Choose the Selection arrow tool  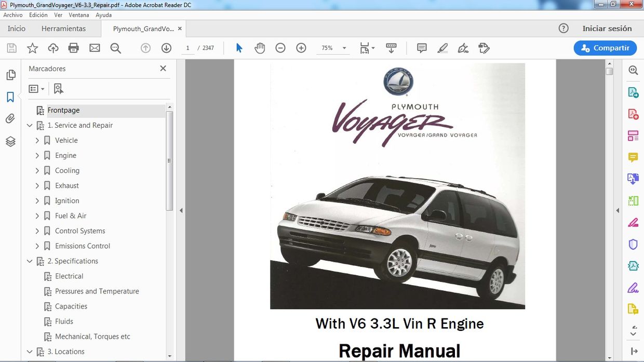(239, 48)
